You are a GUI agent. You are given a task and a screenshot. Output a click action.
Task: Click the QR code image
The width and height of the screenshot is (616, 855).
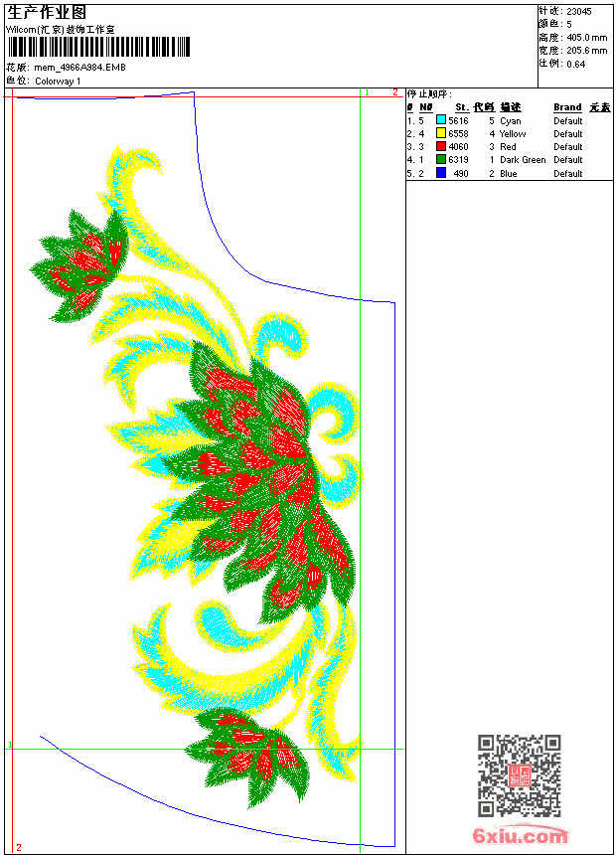tap(520, 775)
